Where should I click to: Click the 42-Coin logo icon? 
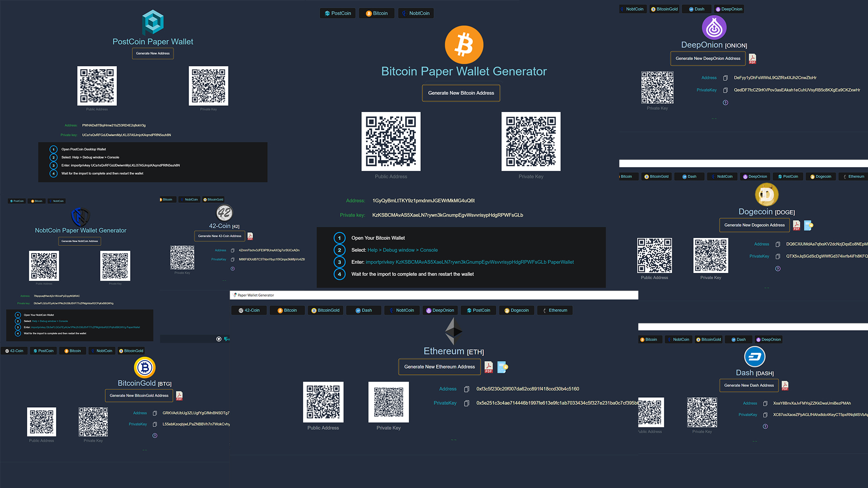224,212
